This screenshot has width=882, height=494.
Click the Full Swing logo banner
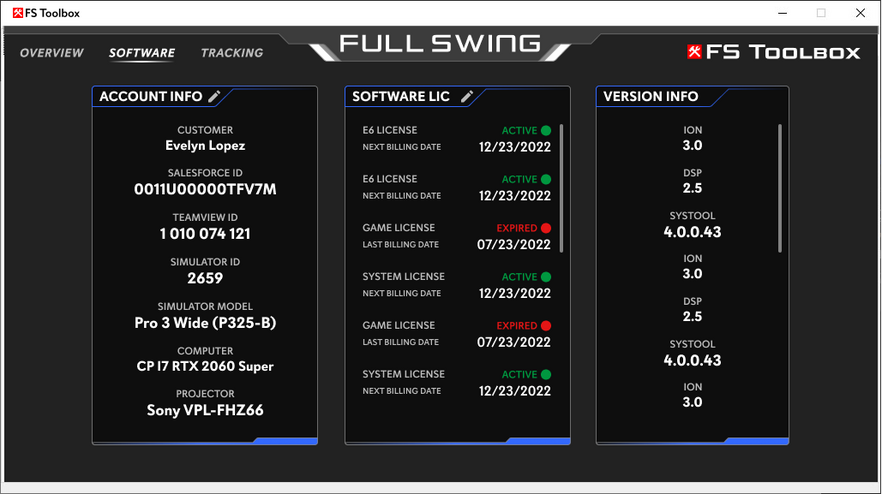440,44
